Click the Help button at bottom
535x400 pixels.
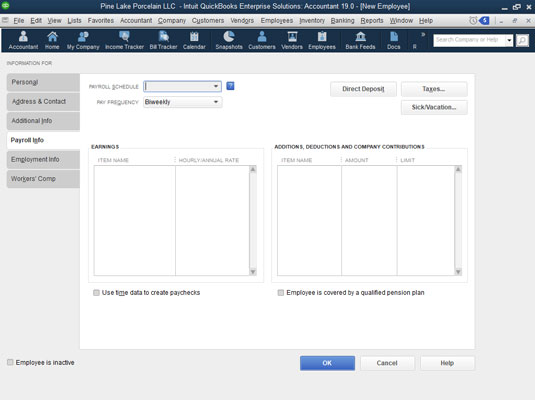coord(447,363)
